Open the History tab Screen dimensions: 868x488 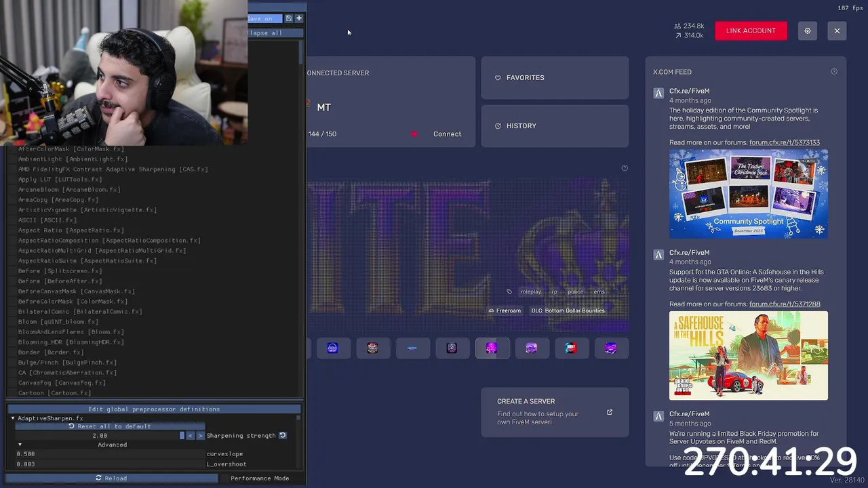coord(555,126)
